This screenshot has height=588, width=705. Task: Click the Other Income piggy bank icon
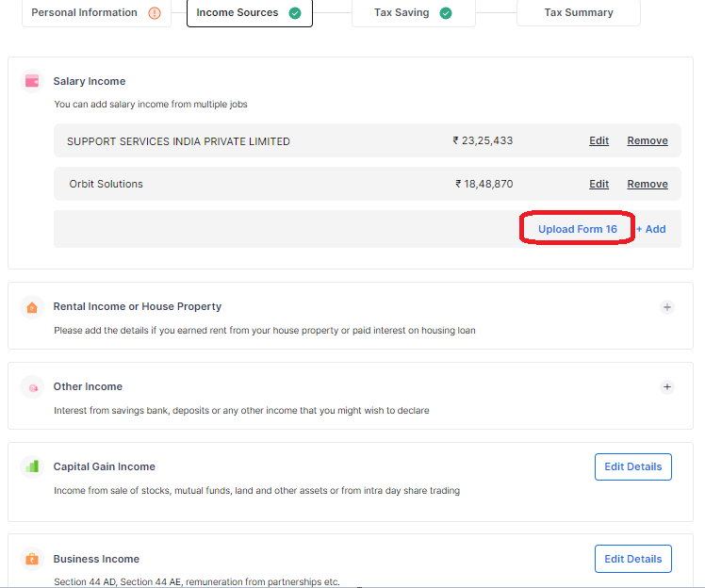click(x=32, y=387)
